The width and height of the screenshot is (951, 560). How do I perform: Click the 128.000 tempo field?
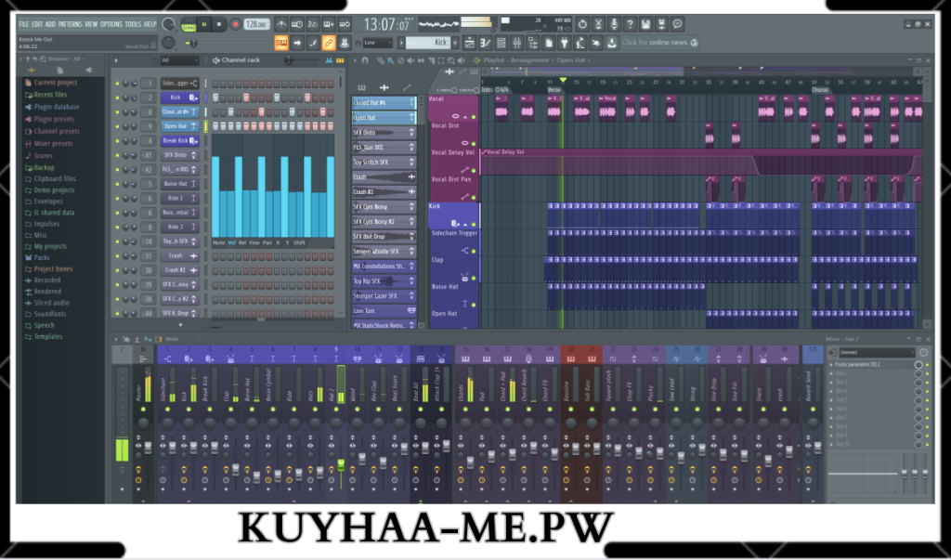coord(256,24)
